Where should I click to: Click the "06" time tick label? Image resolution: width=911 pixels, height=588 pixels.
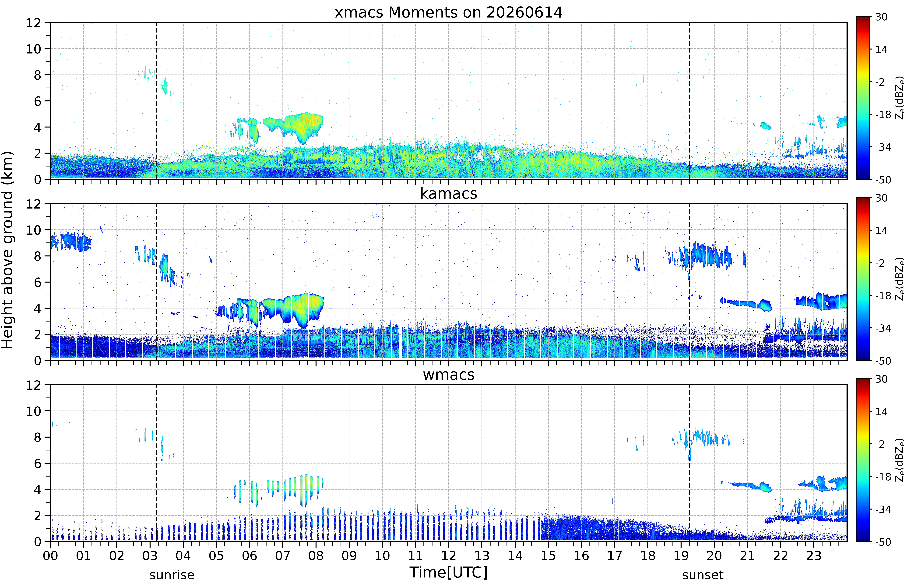click(250, 556)
